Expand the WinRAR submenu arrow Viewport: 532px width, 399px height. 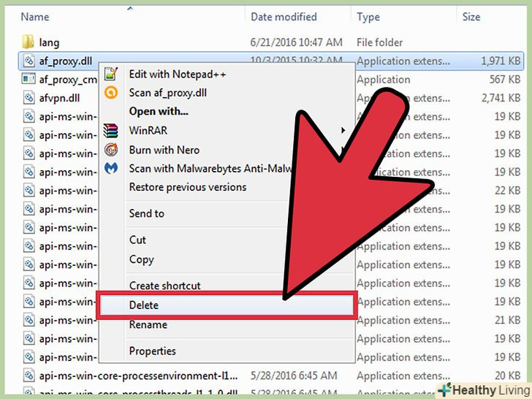[x=343, y=130]
